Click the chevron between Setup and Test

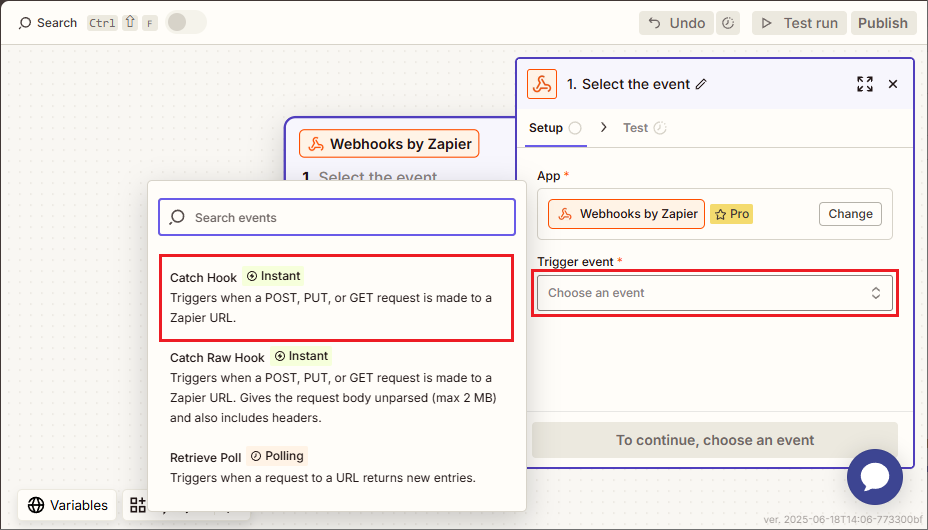(603, 127)
